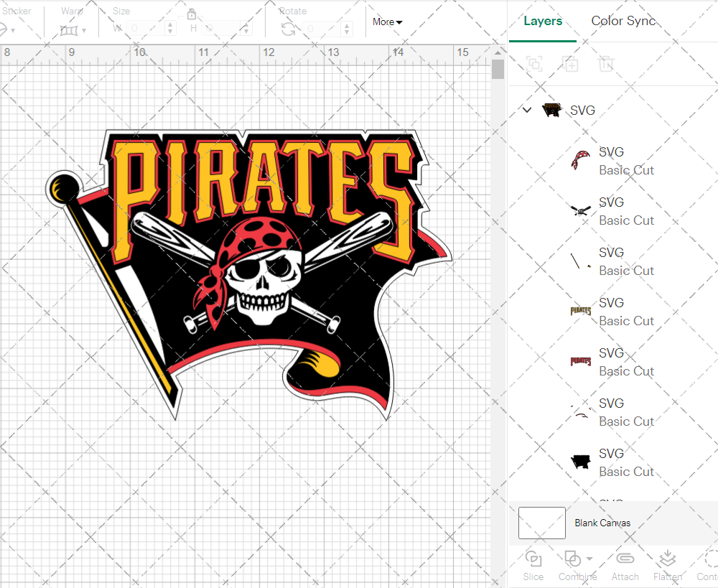
Task: Select the black flag layer thumbnail
Action: pos(581,462)
